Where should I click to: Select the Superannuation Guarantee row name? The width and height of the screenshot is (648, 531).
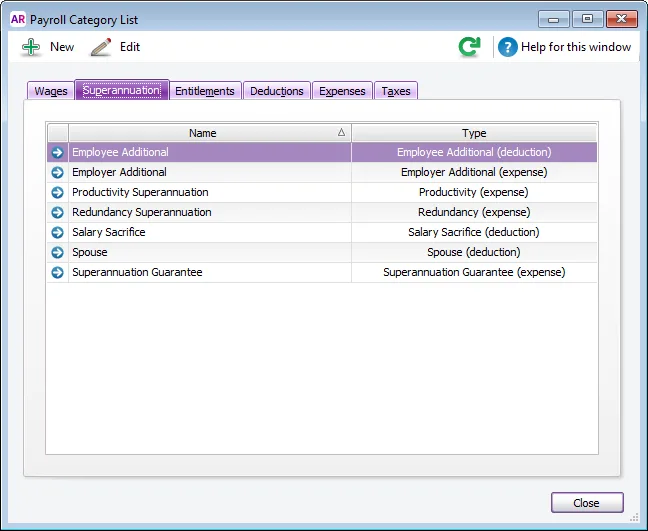tap(137, 272)
